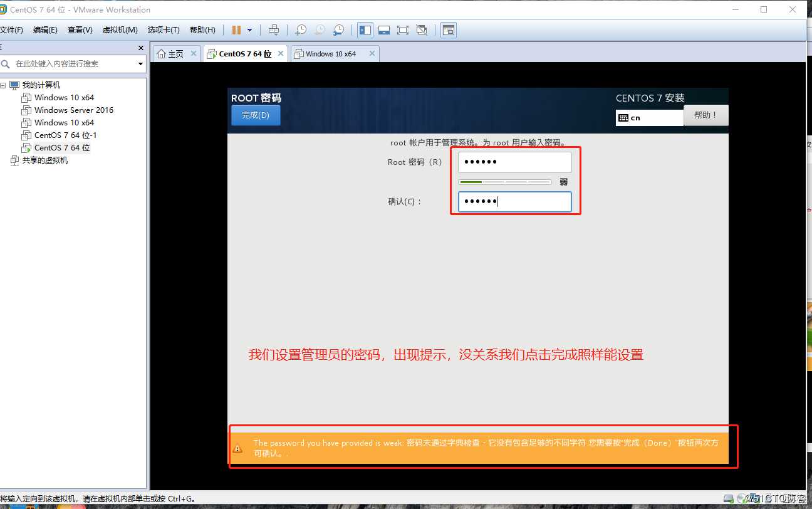Image resolution: width=812 pixels, height=509 pixels.
Task: Toggle the library sidebar view icon
Action: pyautogui.click(x=365, y=30)
